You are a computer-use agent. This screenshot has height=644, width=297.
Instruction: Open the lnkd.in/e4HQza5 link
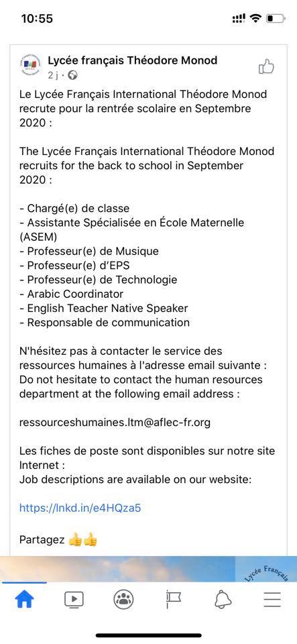[x=80, y=508]
